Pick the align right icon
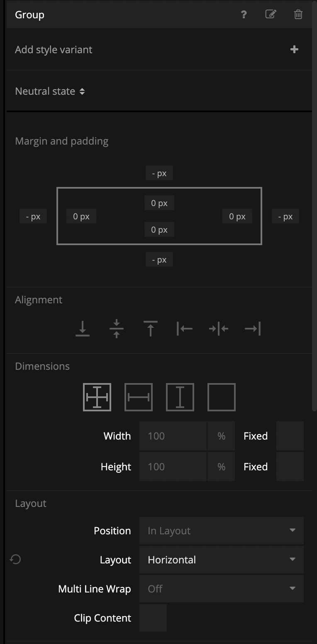The width and height of the screenshot is (317, 644). (x=253, y=329)
